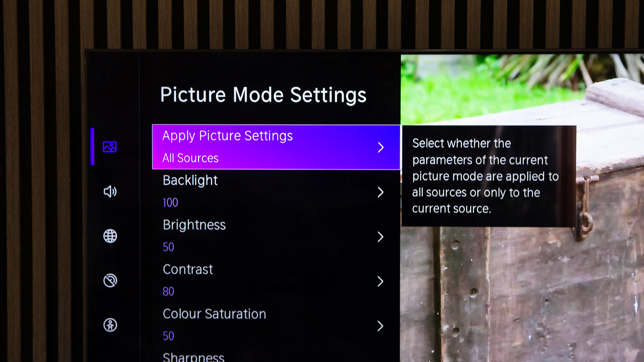Expand the Brightness chevron arrow

(x=380, y=237)
